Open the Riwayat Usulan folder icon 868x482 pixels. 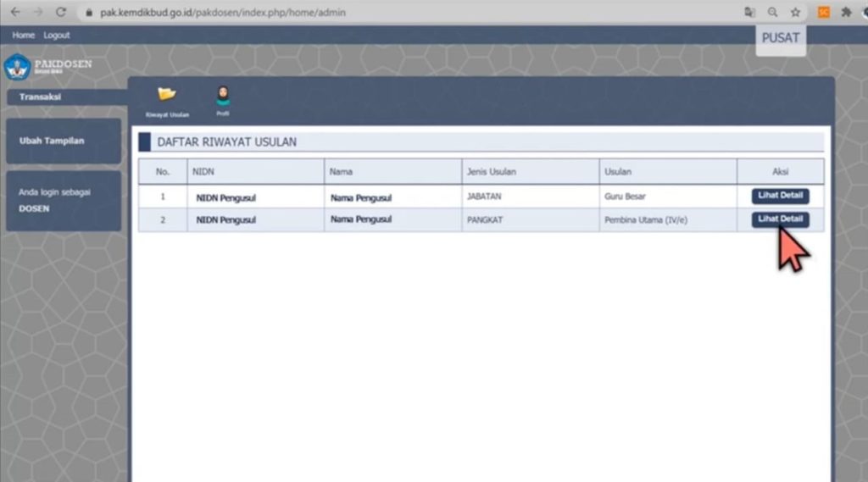167,95
